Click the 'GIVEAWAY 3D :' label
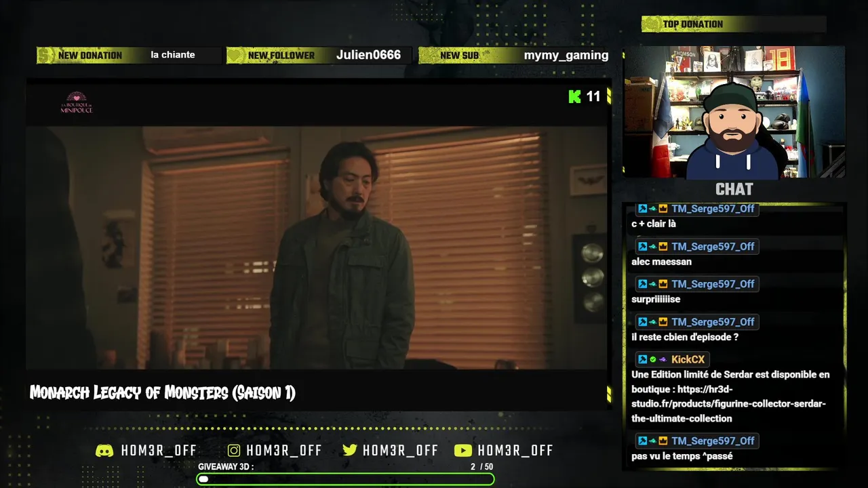This screenshot has height=488, width=868. [226, 467]
